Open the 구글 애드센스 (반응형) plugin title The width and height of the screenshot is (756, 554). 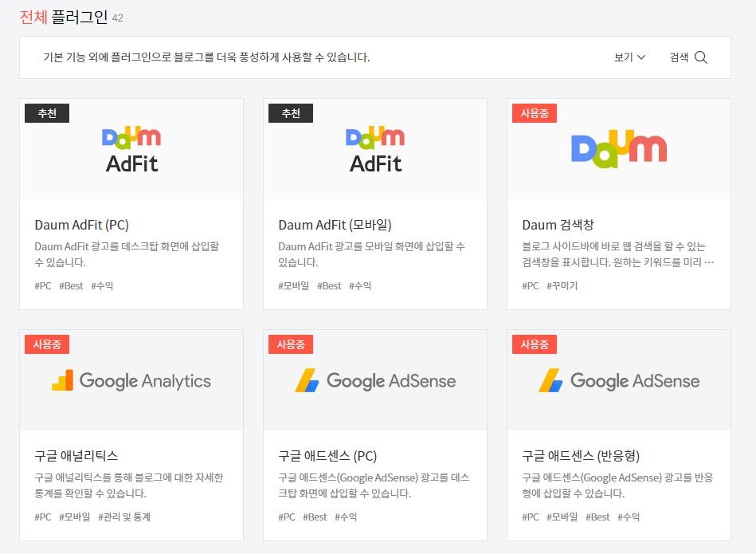click(x=581, y=456)
